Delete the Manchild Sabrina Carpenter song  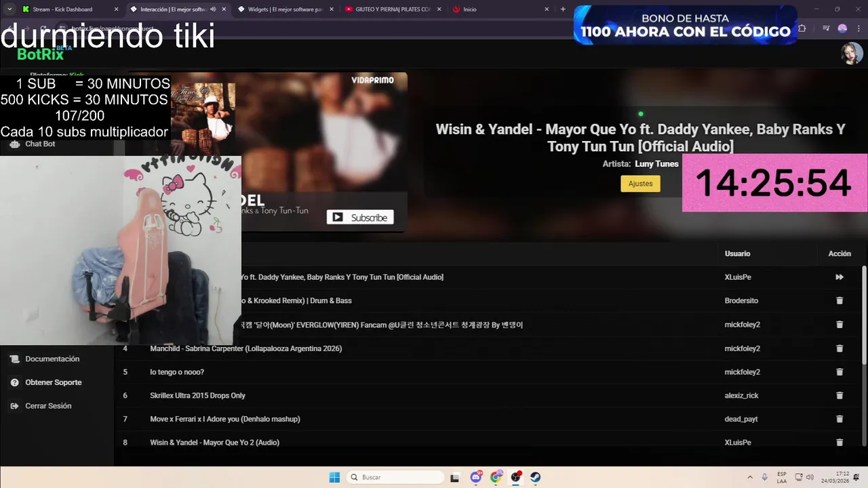pyautogui.click(x=840, y=348)
